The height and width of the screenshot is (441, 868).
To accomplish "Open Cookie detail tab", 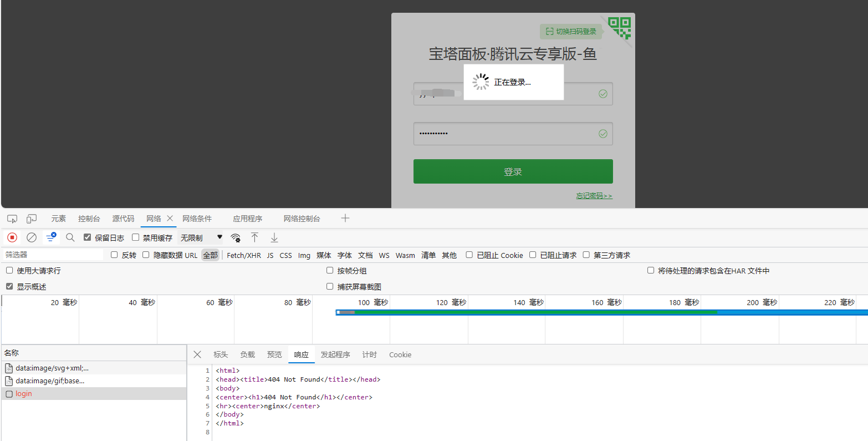I will coord(400,354).
